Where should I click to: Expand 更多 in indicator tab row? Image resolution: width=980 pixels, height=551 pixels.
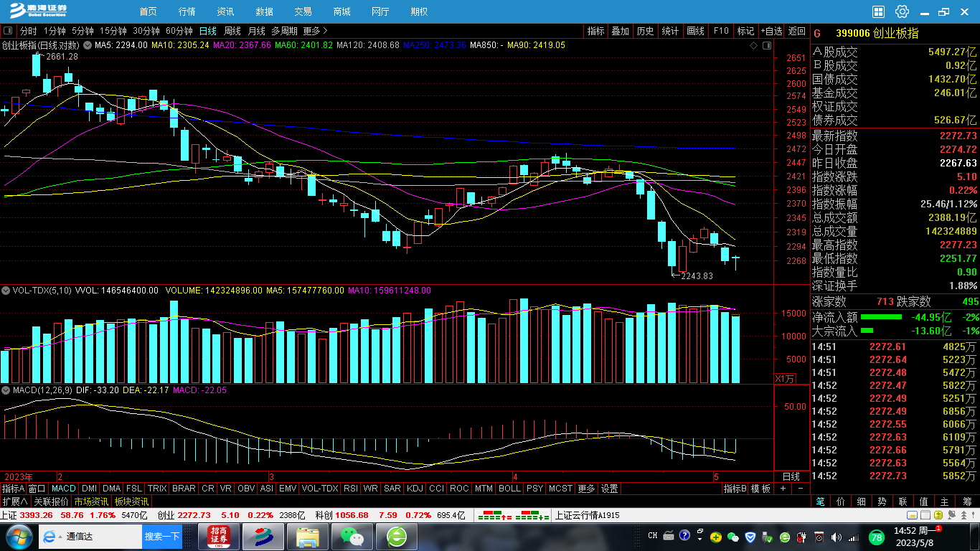(586, 489)
